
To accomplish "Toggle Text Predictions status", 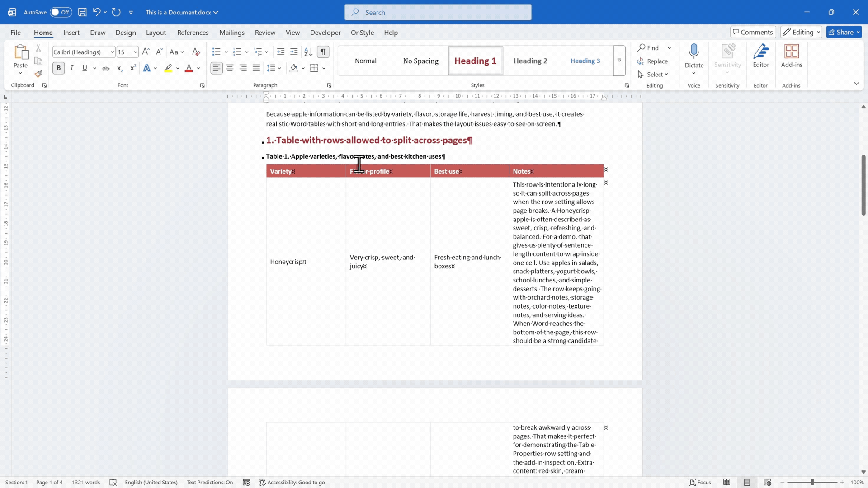I will [210, 482].
